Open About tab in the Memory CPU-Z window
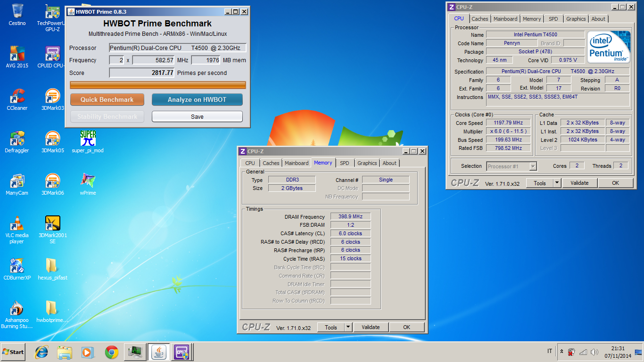The height and width of the screenshot is (362, 644). pos(389,163)
